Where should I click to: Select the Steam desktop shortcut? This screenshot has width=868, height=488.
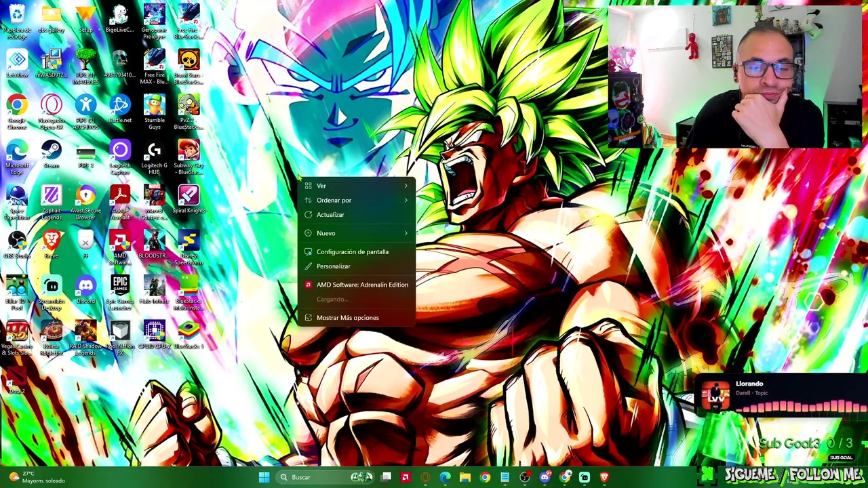[52, 155]
